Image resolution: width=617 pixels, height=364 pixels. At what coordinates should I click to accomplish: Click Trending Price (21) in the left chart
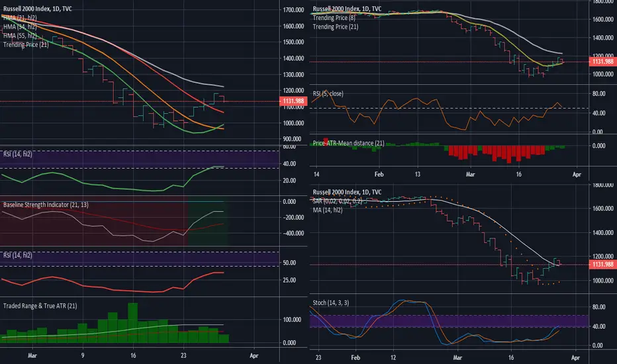click(x=26, y=45)
